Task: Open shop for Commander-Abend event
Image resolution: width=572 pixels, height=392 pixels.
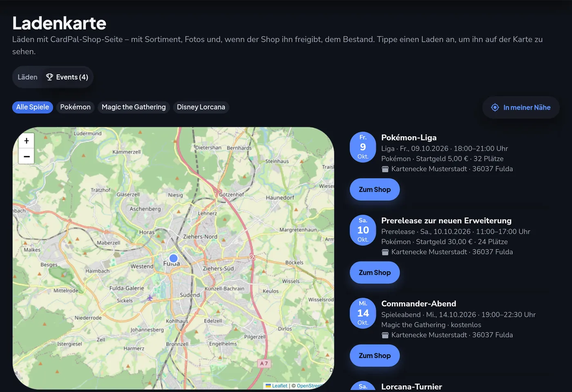Action: click(375, 356)
